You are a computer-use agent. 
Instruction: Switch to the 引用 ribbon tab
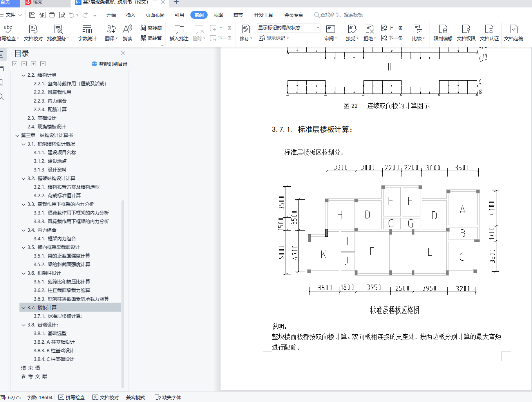(x=179, y=15)
